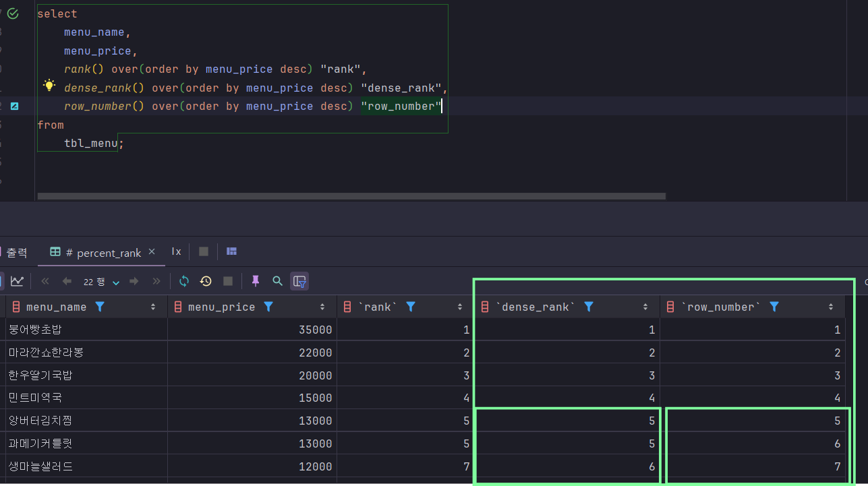Click the "row_number" alias in the editor
This screenshot has width=868, height=486.
pyautogui.click(x=401, y=107)
